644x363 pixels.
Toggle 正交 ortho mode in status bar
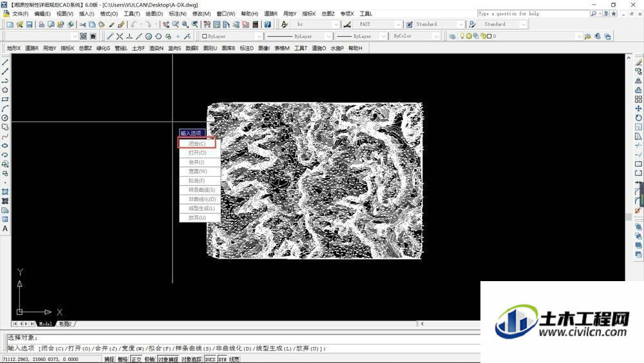coord(136,359)
